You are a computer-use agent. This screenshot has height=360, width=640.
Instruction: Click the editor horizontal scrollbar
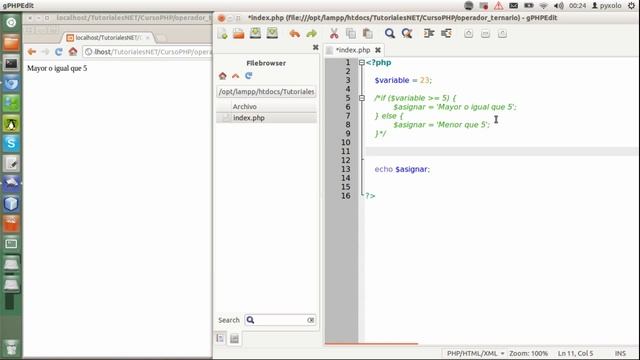371,344
